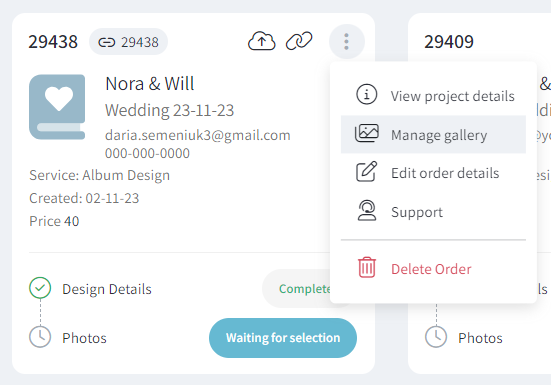551x385 pixels.
Task: Open the three-dot options menu
Action: click(346, 41)
